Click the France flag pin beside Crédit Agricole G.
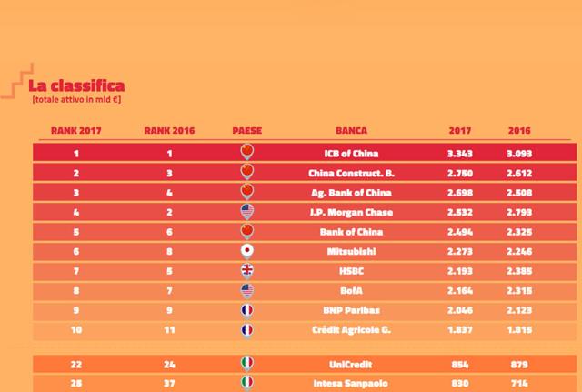 pos(246,331)
